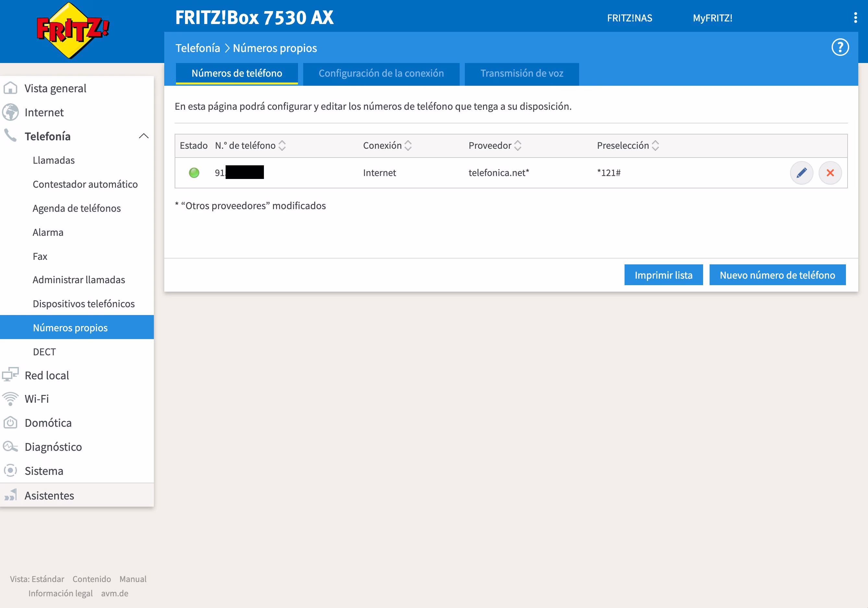Open Domótica smart home section
This screenshot has width=868, height=608.
[x=48, y=423]
